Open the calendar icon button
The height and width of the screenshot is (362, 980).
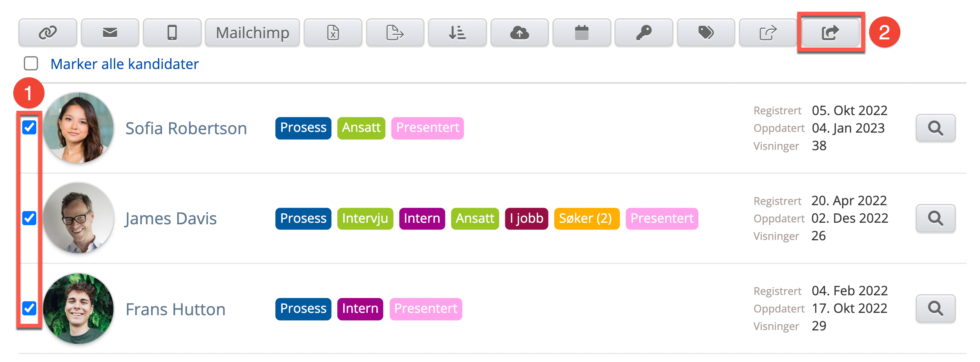point(581,33)
